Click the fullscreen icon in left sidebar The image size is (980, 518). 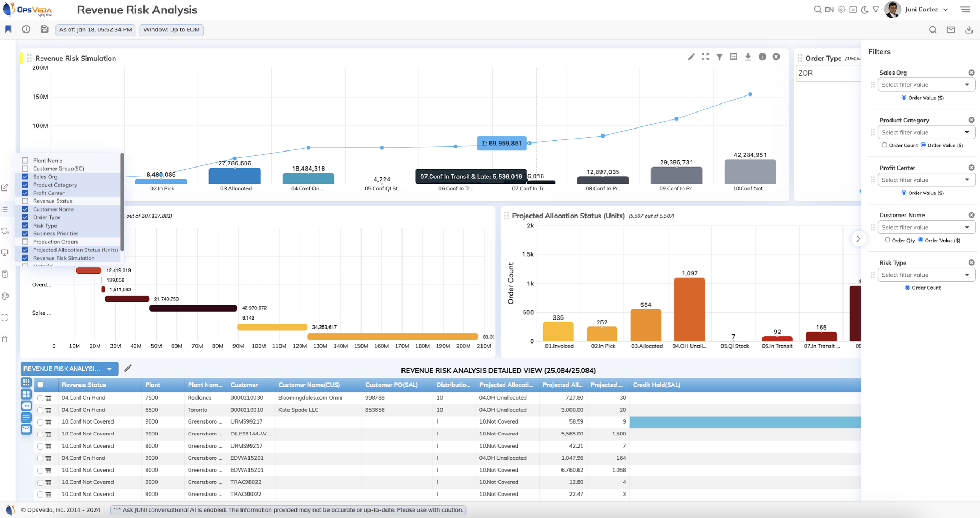click(x=5, y=317)
